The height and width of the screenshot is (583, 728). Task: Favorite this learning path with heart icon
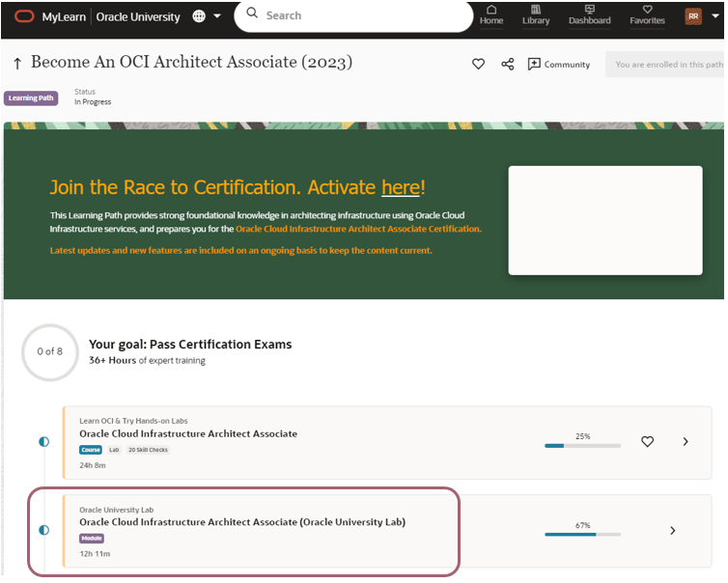[478, 65]
